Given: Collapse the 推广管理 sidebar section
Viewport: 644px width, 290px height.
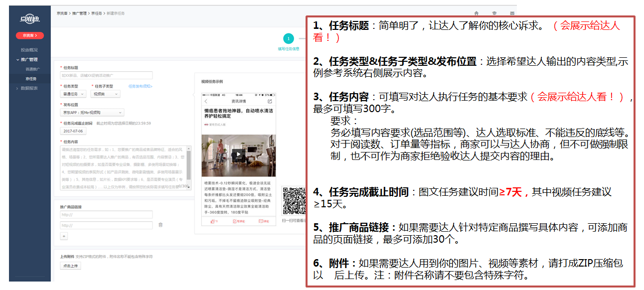Looking at the screenshot, I should (29, 60).
